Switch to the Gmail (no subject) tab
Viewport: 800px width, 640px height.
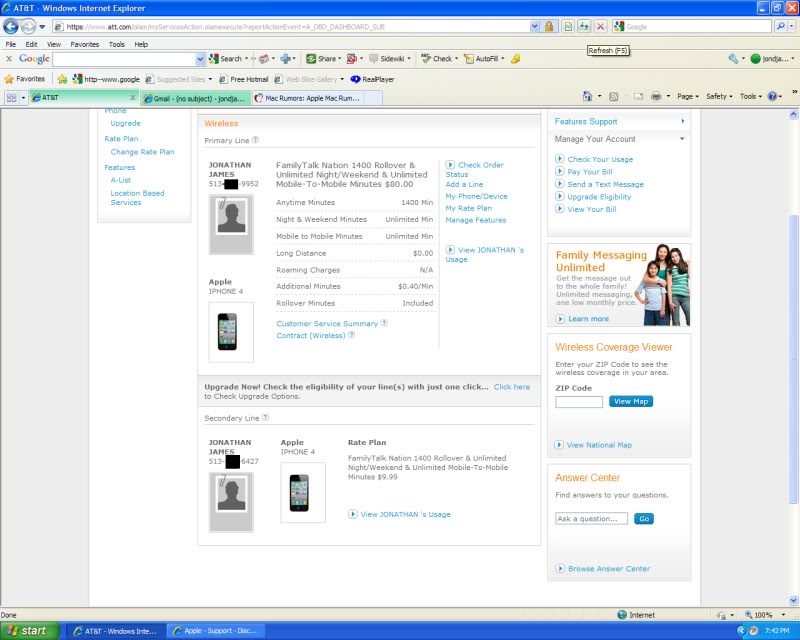click(x=196, y=98)
